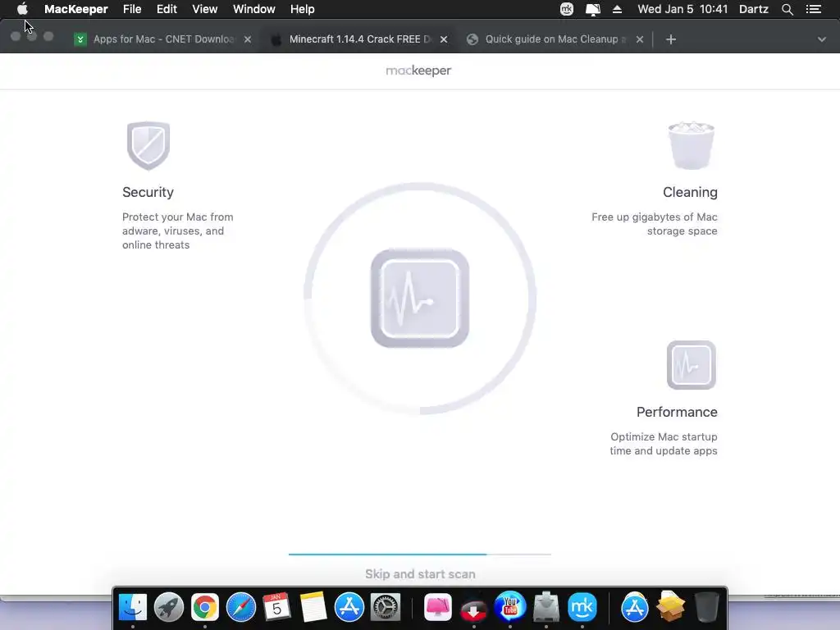This screenshot has width=840, height=630.
Task: Open the File menu
Action: (132, 9)
